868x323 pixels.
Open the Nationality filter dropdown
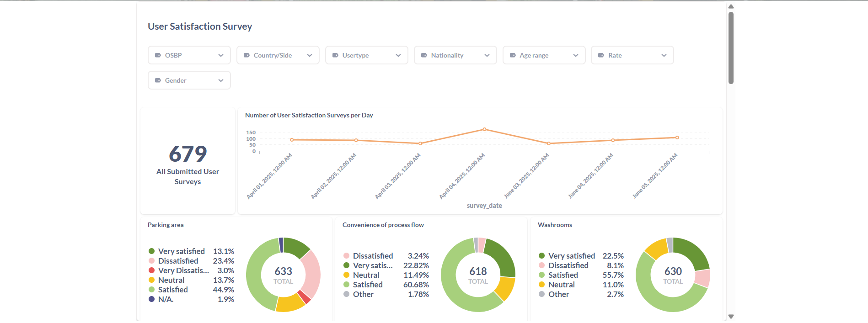pyautogui.click(x=455, y=55)
